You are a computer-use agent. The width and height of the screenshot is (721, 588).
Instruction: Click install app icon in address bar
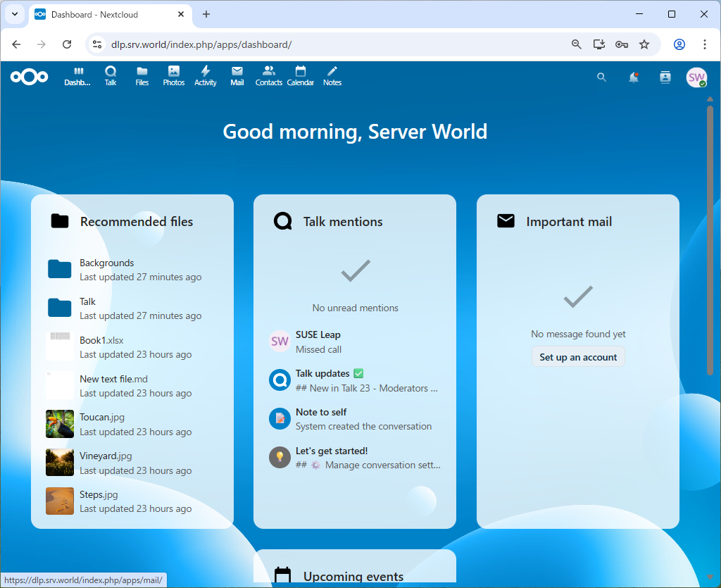[x=598, y=44]
